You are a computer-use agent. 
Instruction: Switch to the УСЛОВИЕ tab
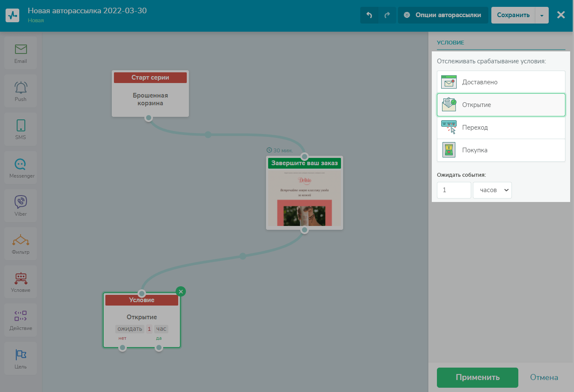(451, 43)
